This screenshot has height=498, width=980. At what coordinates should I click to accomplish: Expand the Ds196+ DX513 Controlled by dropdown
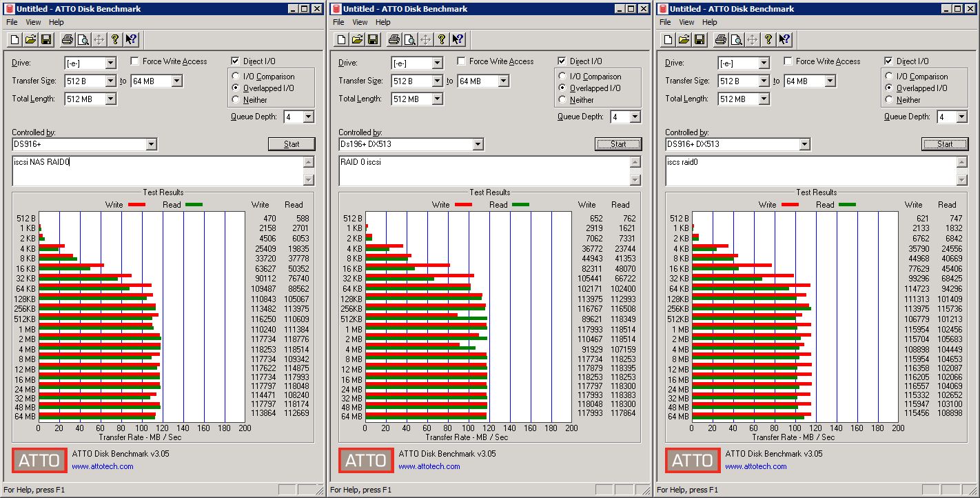point(478,145)
